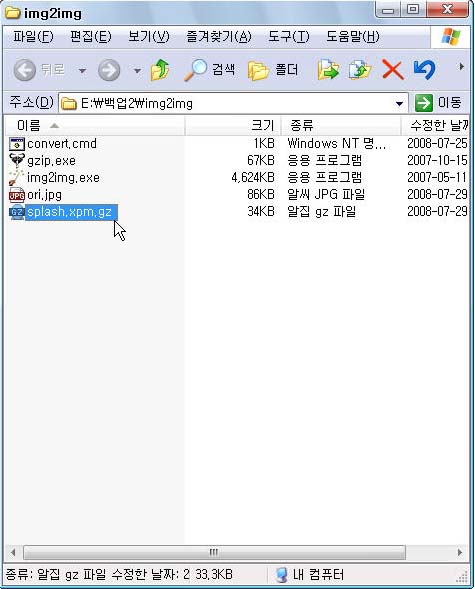Click the 34KB size cell
Image resolution: width=475 pixels, height=589 pixels.
click(x=261, y=212)
